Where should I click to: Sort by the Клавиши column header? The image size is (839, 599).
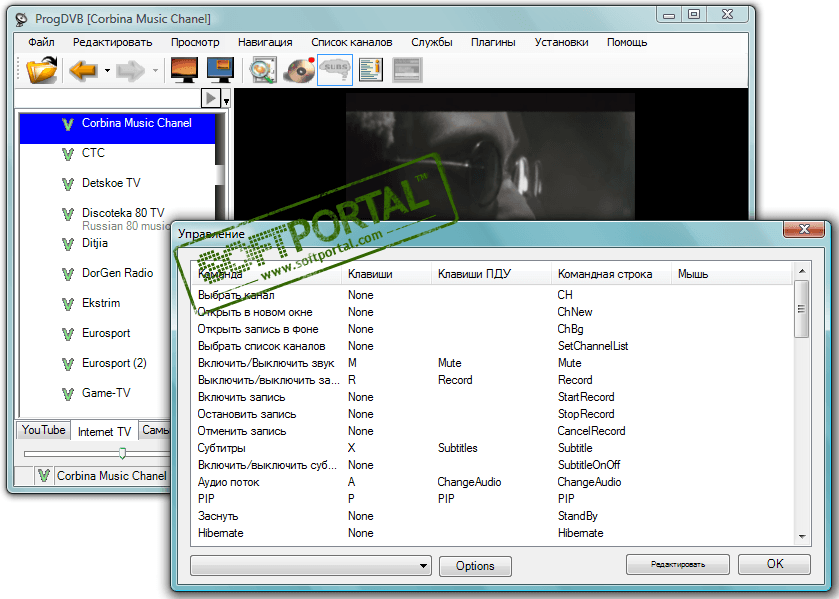tap(386, 274)
